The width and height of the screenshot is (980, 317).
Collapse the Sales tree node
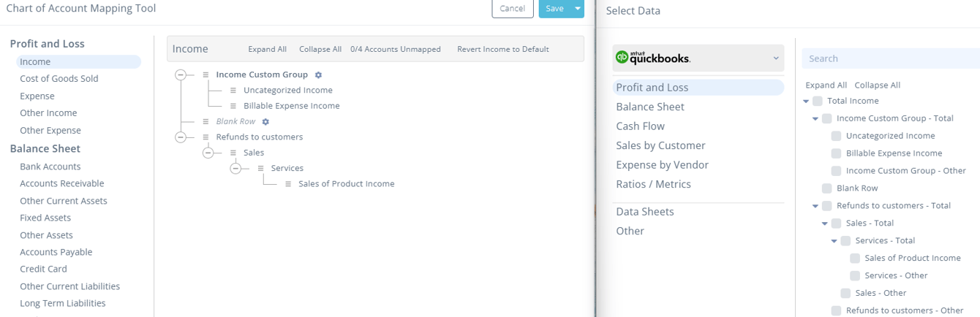[208, 153]
